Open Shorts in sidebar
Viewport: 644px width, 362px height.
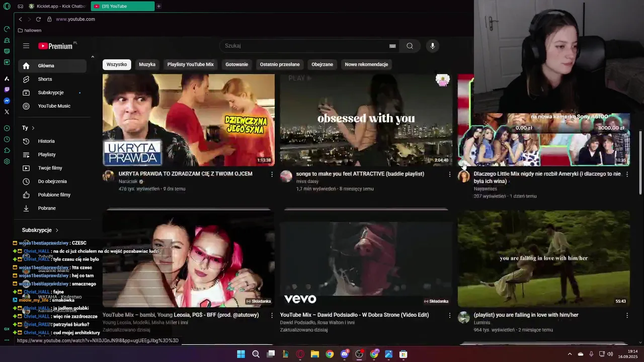click(x=52, y=79)
